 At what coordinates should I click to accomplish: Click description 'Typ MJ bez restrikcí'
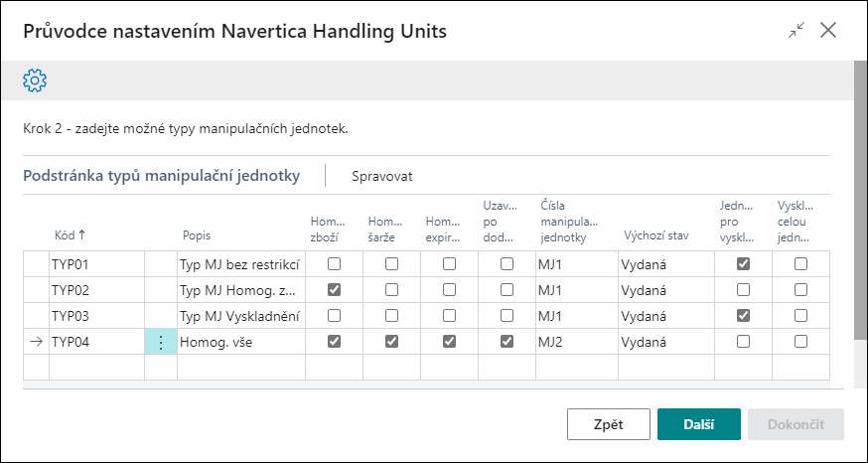pos(241,264)
